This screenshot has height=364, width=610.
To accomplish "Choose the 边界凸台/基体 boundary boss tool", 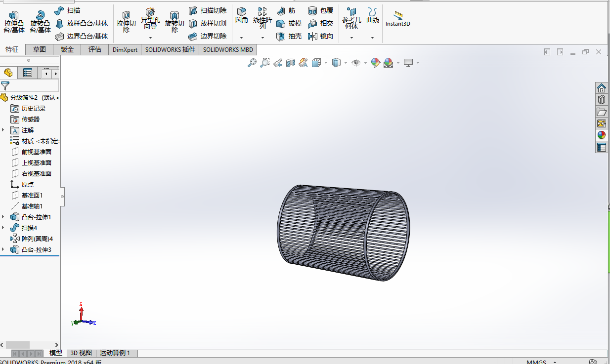I will [x=82, y=36].
